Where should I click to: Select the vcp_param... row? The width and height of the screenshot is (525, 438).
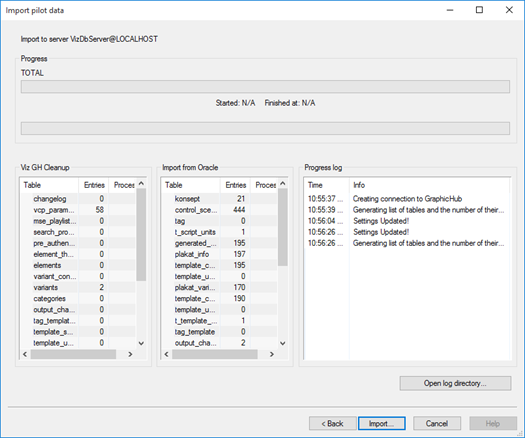pos(78,210)
